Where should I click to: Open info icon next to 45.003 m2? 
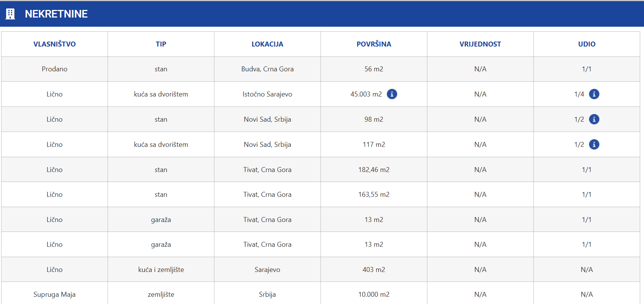(392, 94)
